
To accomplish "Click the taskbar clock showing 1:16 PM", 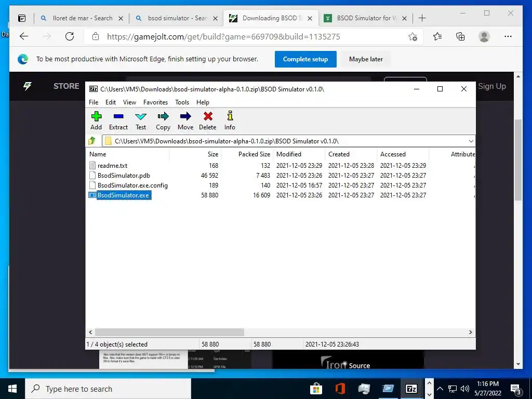I will [x=487, y=389].
